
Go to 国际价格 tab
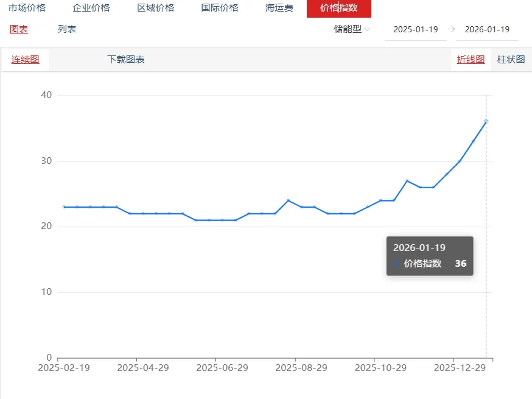(x=220, y=8)
